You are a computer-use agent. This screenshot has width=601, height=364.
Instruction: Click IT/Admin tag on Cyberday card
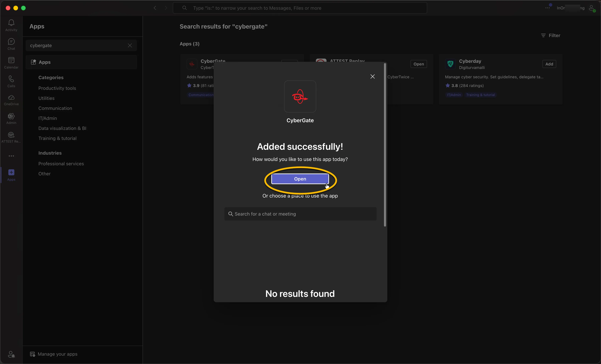(x=454, y=95)
